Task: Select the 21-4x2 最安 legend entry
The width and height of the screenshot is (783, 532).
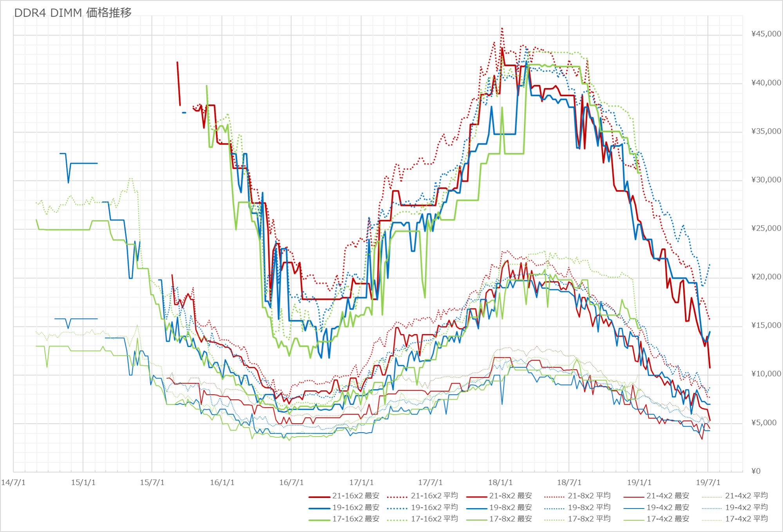Action: (x=668, y=496)
